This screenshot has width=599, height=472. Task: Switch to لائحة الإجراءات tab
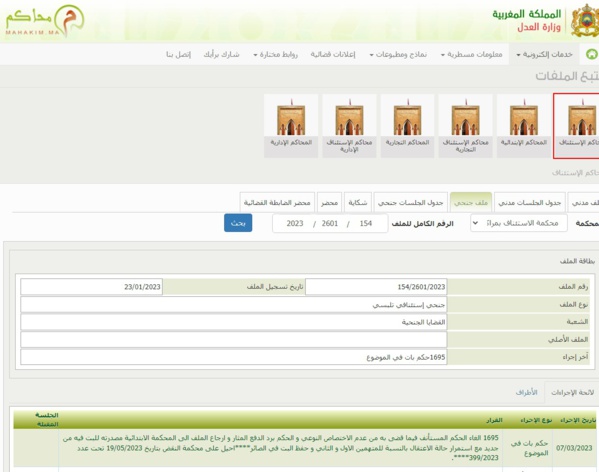point(572,393)
